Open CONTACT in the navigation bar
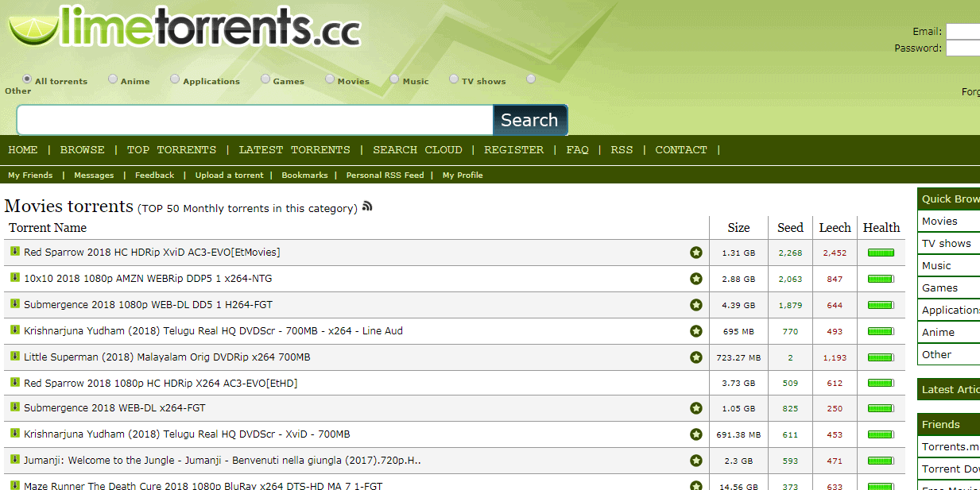 click(681, 150)
